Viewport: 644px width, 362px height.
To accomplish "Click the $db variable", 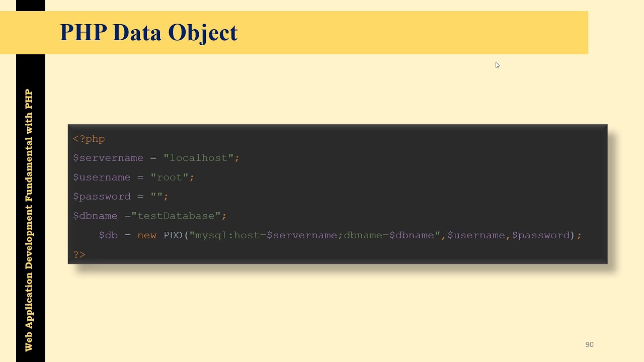I will [x=108, y=235].
